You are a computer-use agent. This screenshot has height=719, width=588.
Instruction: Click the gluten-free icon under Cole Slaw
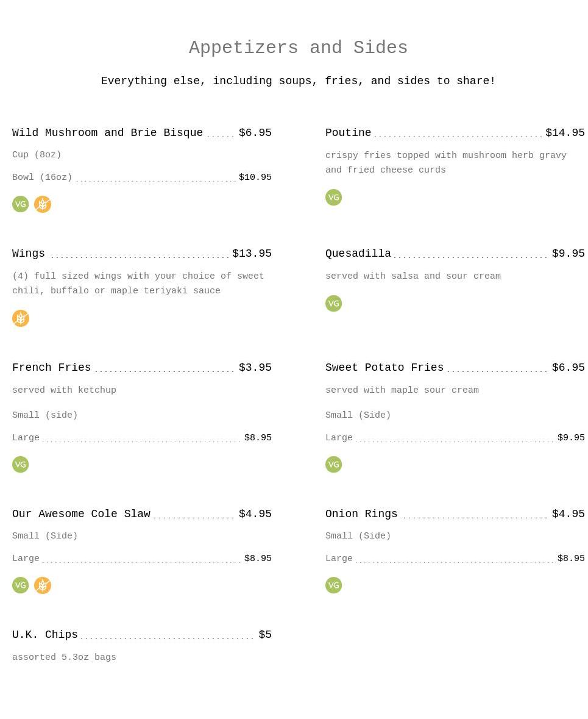pos(42,585)
